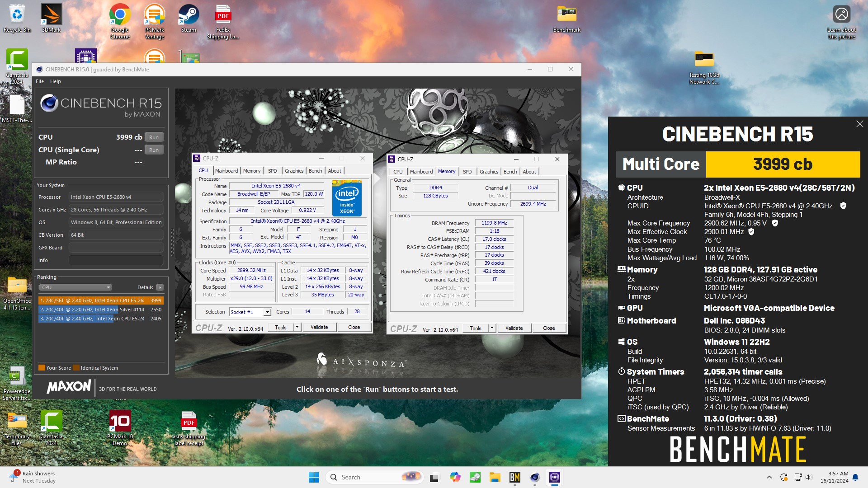The image size is (868, 488).
Task: Expand Tools dropdown arrow in left CPU-Z window
Action: pos(297,327)
